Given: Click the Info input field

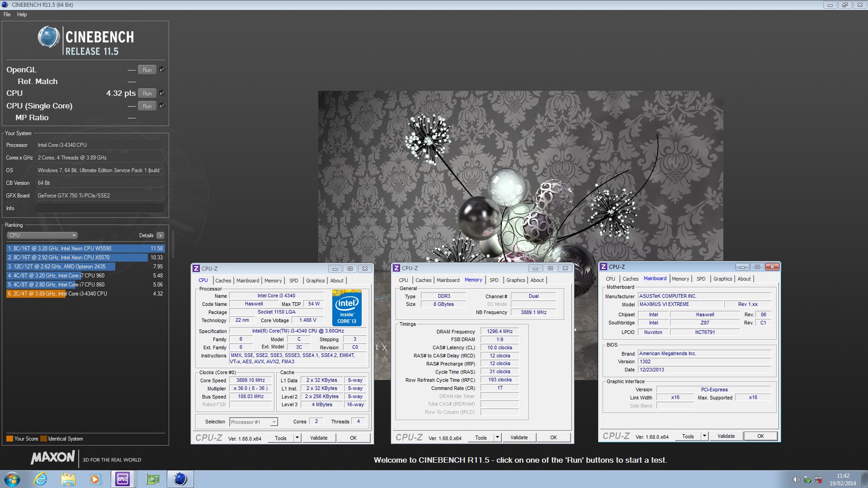Looking at the screenshot, I should click(99, 208).
